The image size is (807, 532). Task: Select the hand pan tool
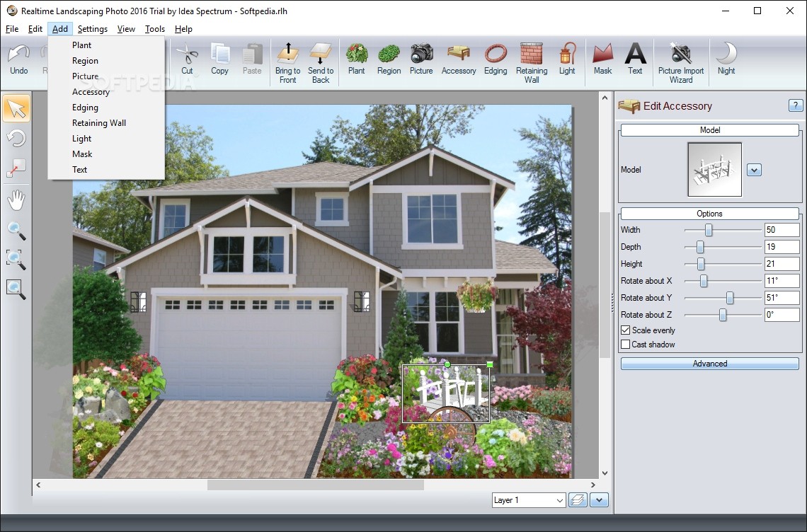16,200
